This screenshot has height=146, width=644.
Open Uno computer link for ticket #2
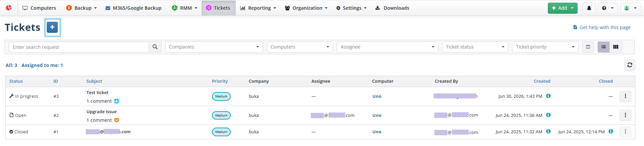point(377,115)
